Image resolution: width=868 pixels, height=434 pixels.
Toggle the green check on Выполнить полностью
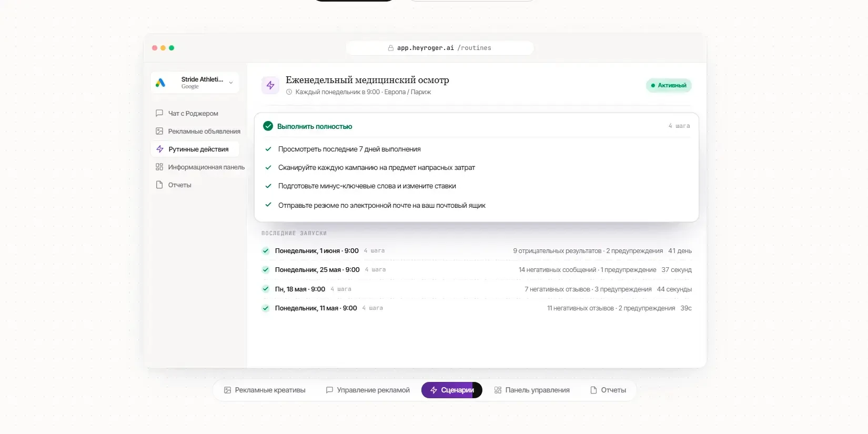click(x=268, y=126)
